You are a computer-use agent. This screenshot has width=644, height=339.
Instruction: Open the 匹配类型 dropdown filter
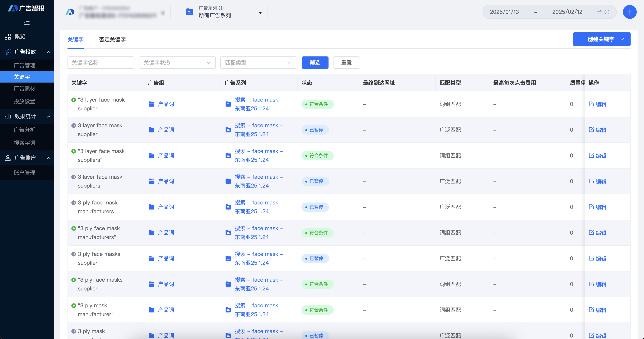258,63
